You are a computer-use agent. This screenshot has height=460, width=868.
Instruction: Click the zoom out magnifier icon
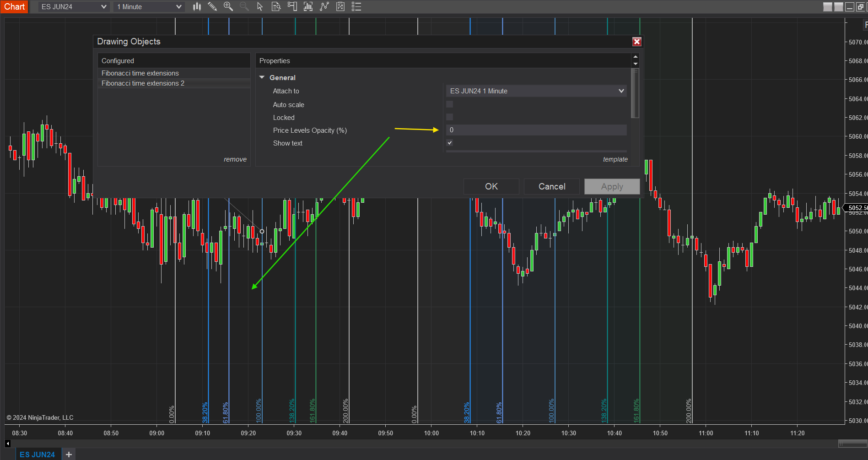(244, 6)
